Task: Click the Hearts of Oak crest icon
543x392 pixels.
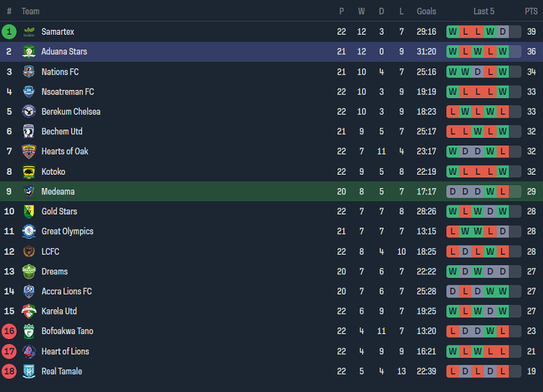Action: click(x=29, y=152)
